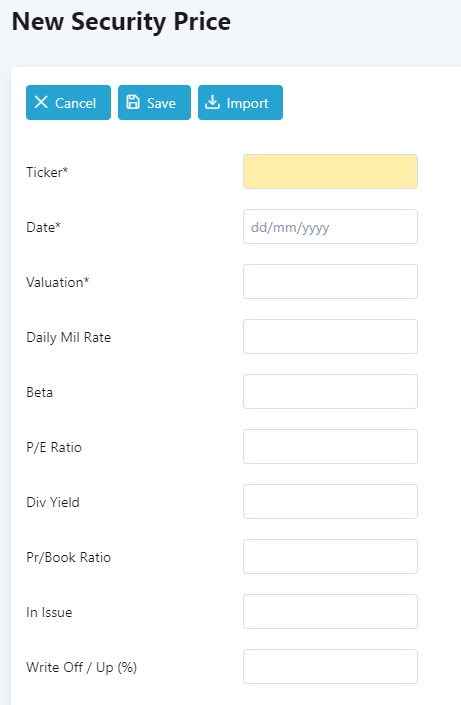The width and height of the screenshot is (461, 705).
Task: Focus the Beta input field
Action: [x=330, y=392]
